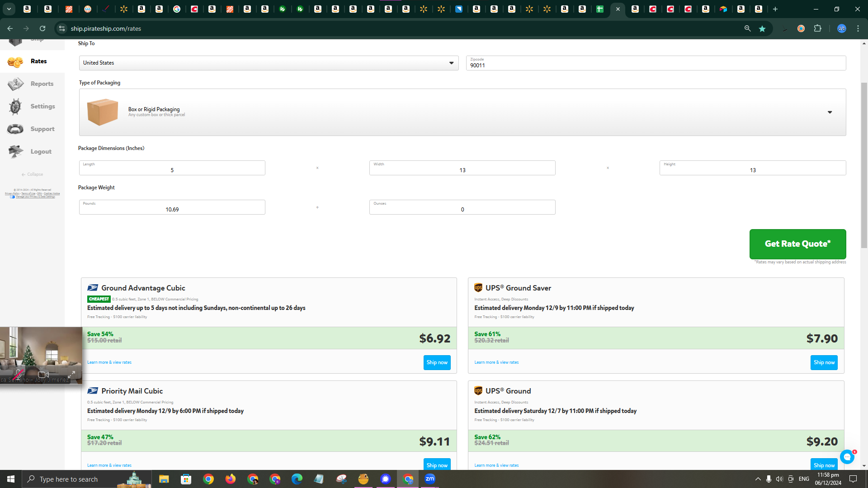The width and height of the screenshot is (868, 488).
Task: Open the Chrome extensions puzzle menu
Action: pyautogui.click(x=817, y=28)
